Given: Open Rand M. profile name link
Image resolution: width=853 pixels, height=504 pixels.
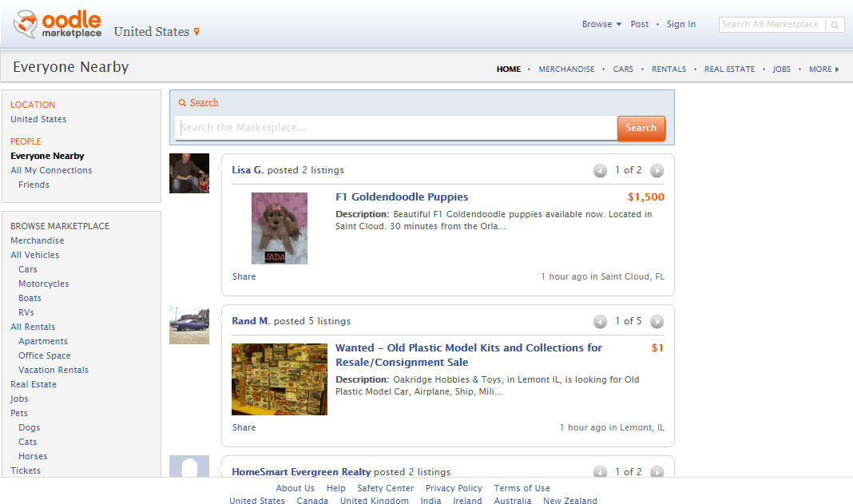Looking at the screenshot, I should click(x=251, y=320).
